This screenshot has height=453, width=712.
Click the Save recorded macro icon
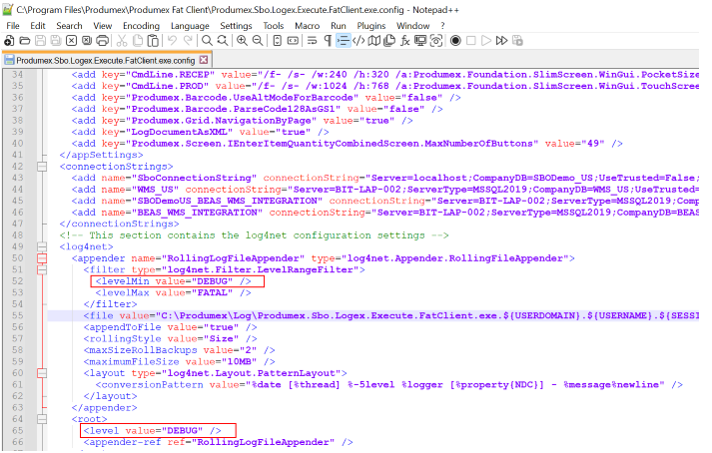point(517,41)
